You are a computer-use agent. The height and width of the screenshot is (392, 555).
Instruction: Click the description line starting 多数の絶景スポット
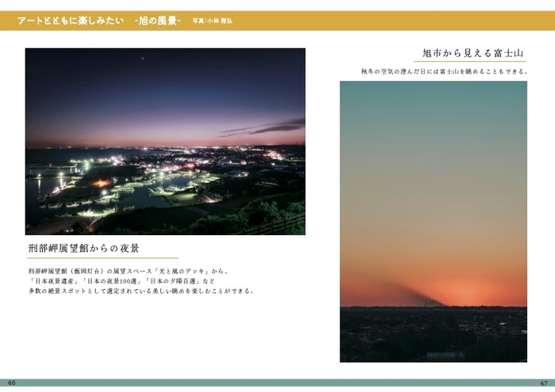coord(140,291)
